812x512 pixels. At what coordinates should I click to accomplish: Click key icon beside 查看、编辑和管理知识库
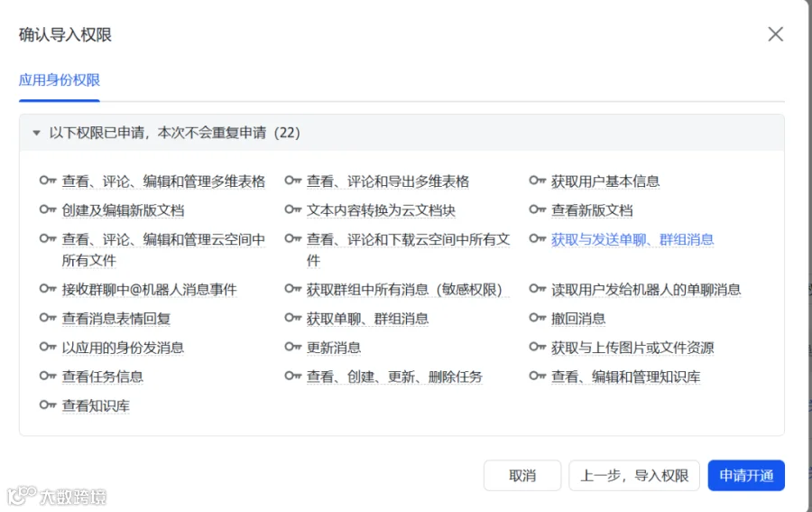coord(537,375)
